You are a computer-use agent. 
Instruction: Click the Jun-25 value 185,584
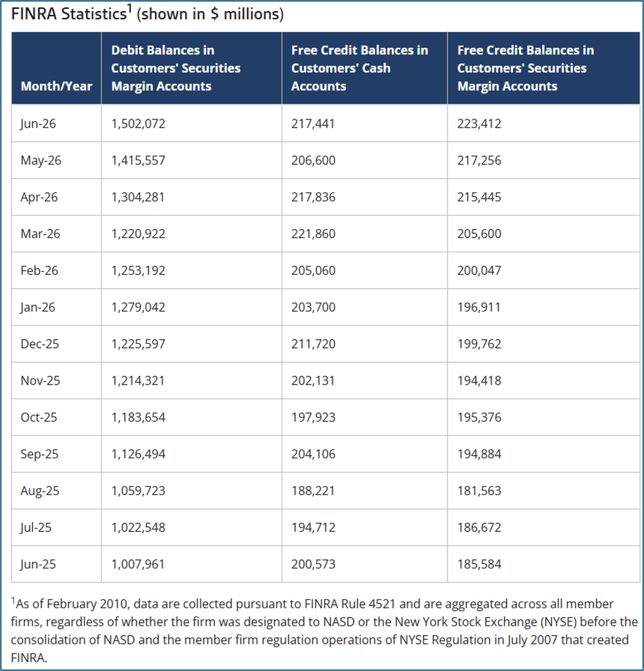click(x=479, y=565)
